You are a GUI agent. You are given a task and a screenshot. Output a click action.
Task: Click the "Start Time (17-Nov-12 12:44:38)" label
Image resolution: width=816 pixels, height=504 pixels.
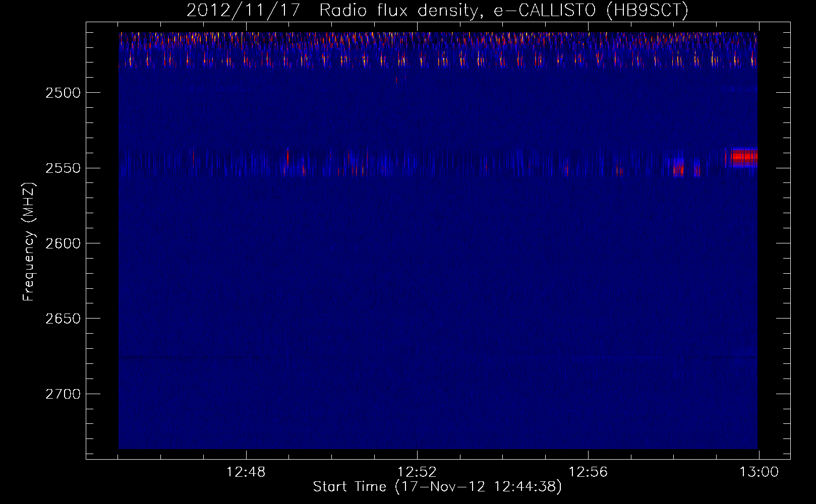(x=437, y=487)
